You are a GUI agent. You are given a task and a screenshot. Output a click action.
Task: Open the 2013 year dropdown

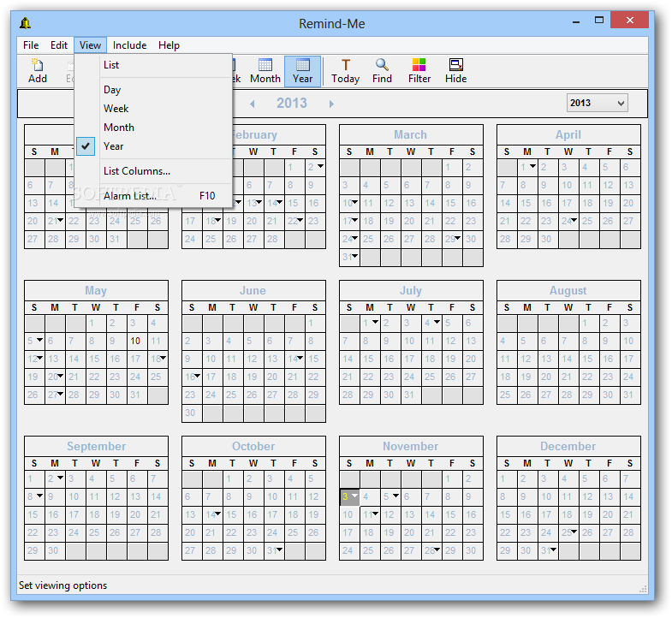597,103
